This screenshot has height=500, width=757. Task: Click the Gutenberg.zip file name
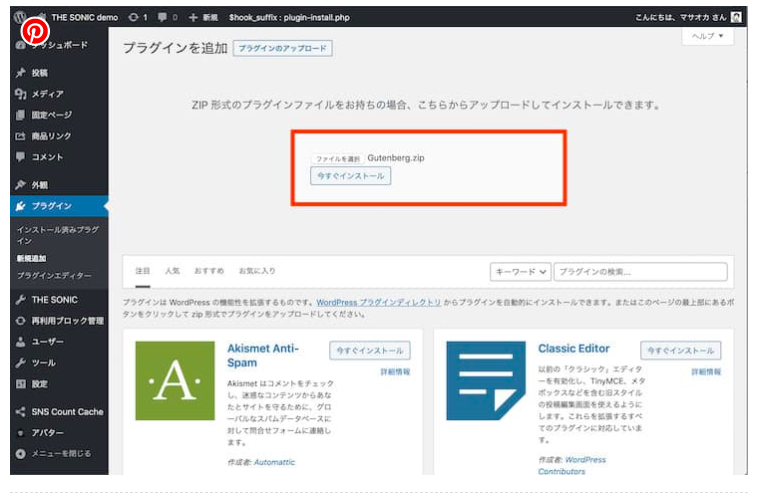[396, 158]
